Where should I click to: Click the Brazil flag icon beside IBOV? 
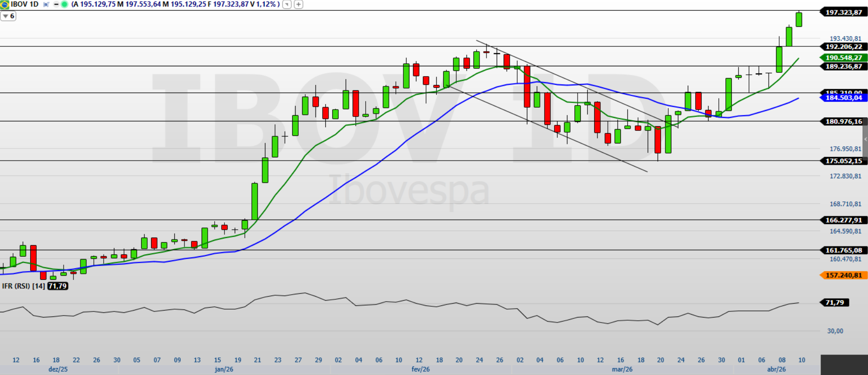tap(5, 5)
